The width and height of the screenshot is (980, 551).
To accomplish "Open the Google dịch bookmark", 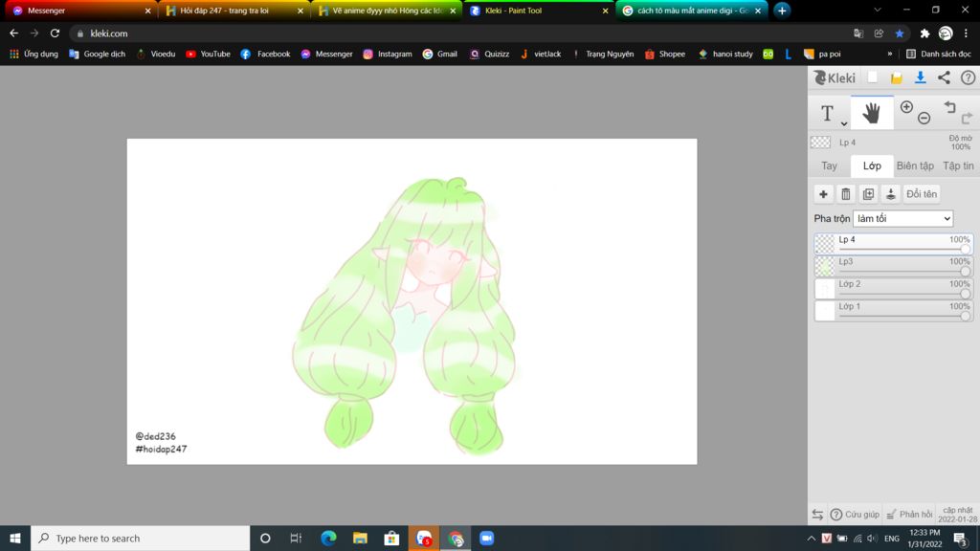I will 97,55.
